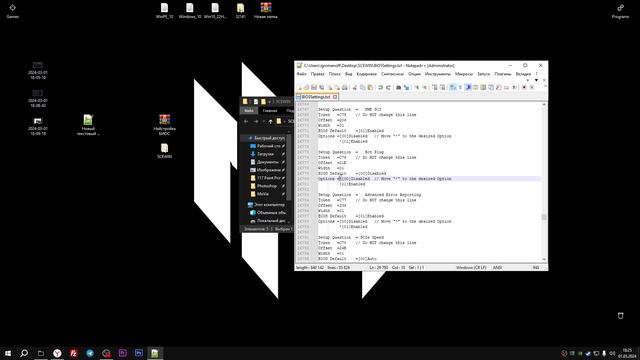Click the Copy toolbar icon
The width and height of the screenshot is (640, 360).
363,87
